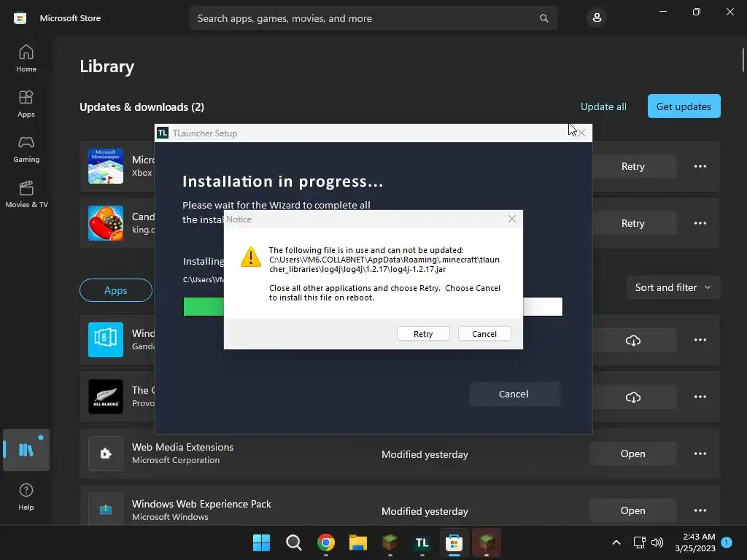
Task: Go to Home in Microsoft Store sidebar
Action: click(x=26, y=58)
